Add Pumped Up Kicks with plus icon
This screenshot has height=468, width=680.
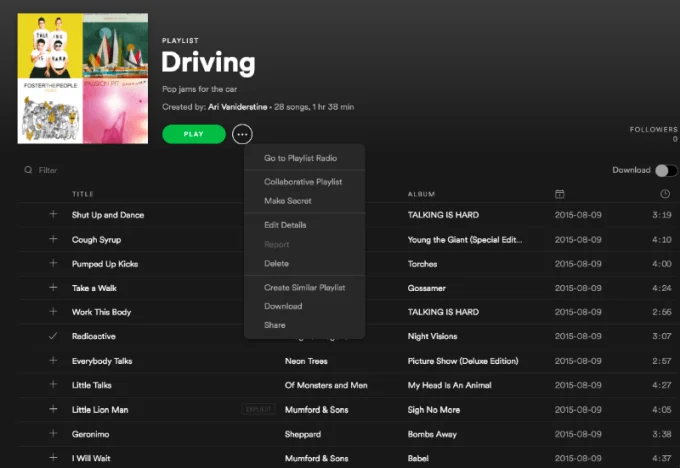pos(53,263)
